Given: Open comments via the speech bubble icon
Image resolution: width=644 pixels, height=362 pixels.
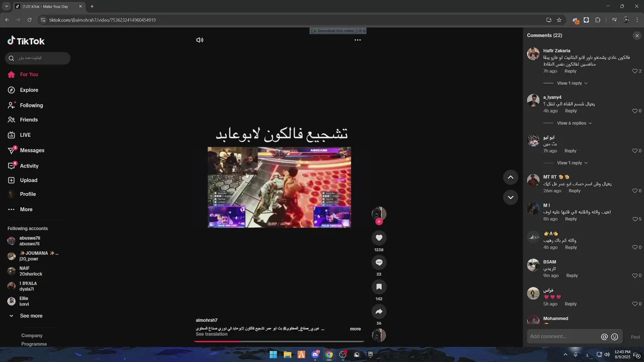Looking at the screenshot, I should tap(379, 262).
